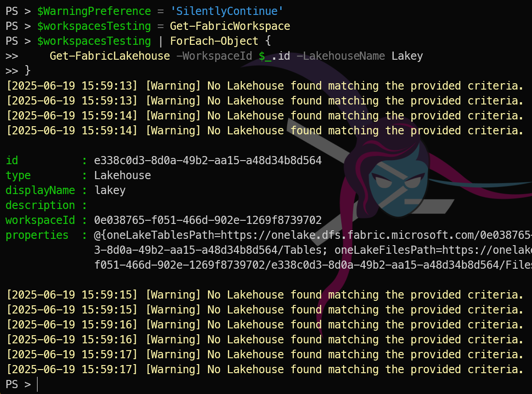Select the 'SilentlyContinue' string value
The image size is (532, 394).
(x=226, y=11)
